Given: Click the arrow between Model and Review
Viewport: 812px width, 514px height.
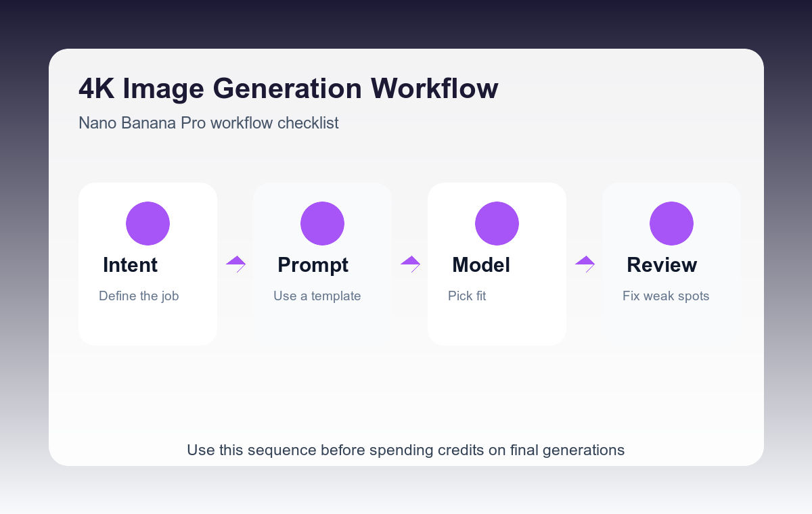Looking at the screenshot, I should tap(585, 264).
